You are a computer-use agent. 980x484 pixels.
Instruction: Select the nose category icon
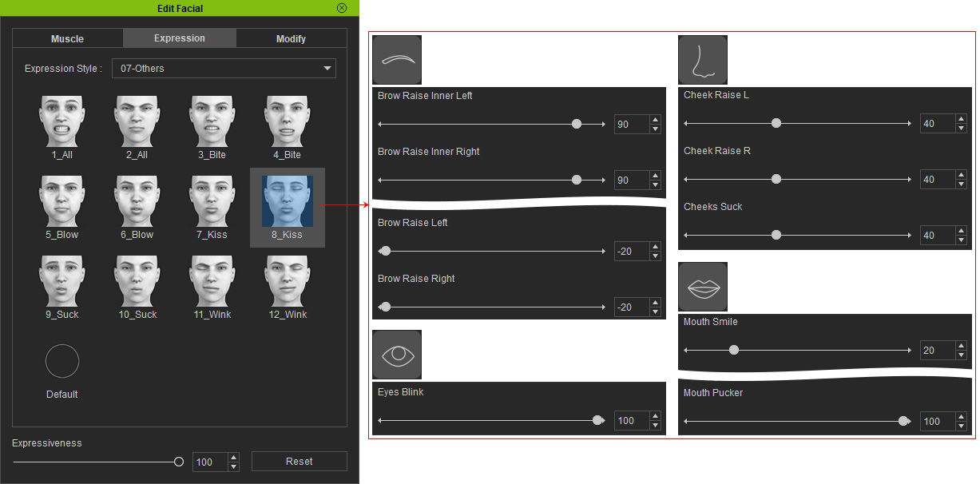click(x=703, y=60)
